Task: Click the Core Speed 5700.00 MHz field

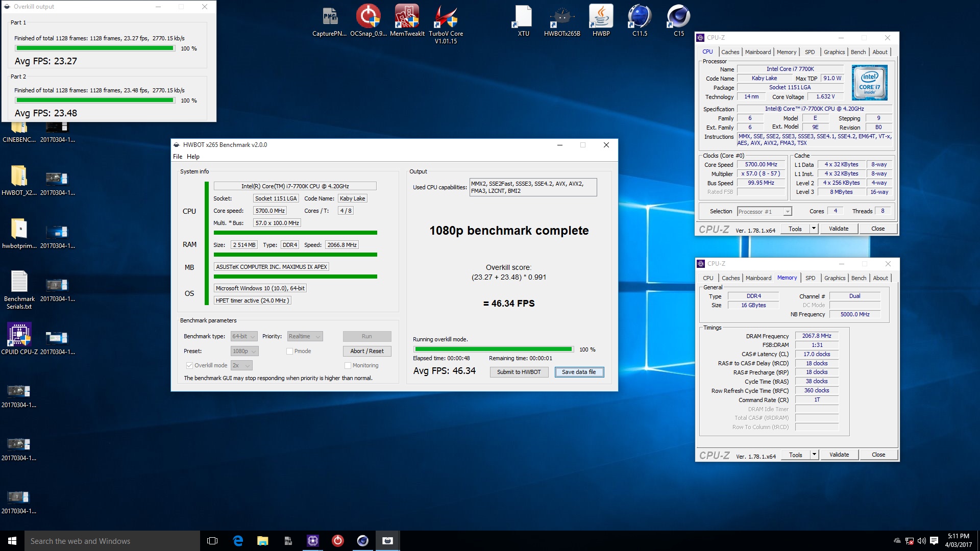Action: coord(761,165)
